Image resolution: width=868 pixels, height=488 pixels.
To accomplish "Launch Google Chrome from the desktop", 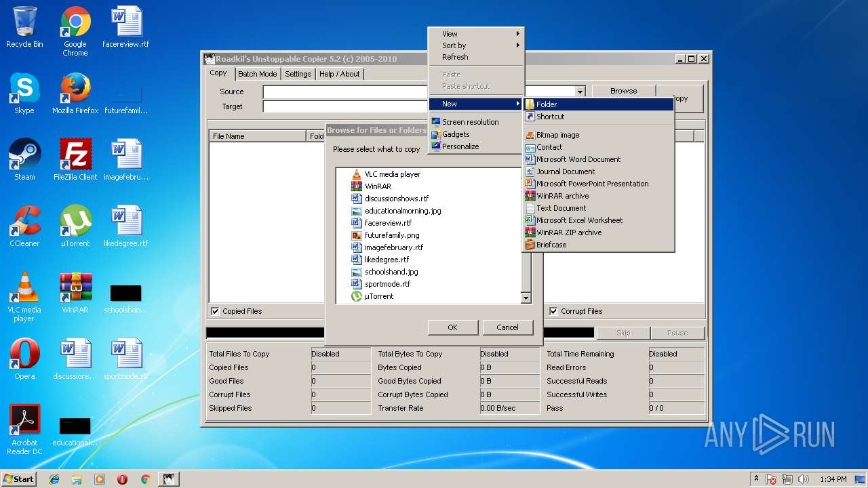I will tap(75, 32).
